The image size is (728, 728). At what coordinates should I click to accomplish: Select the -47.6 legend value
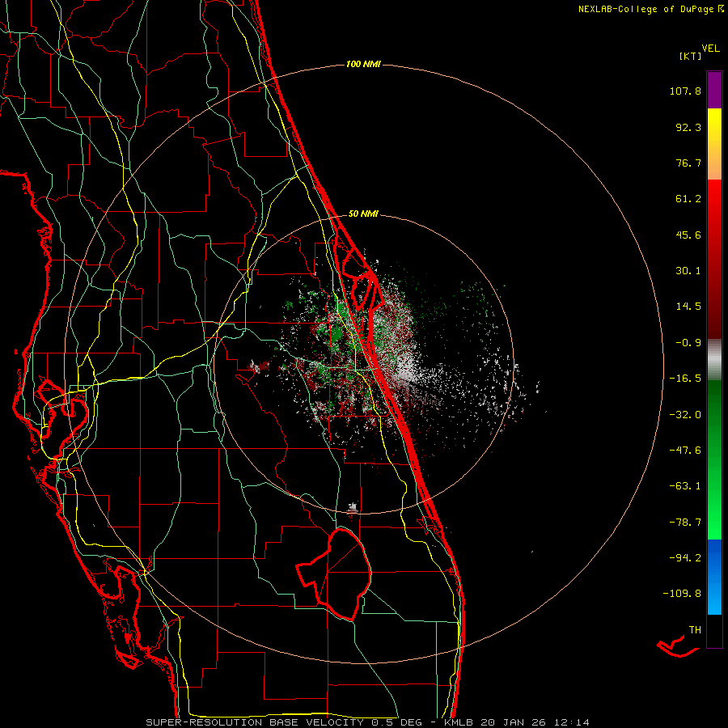[x=685, y=451]
